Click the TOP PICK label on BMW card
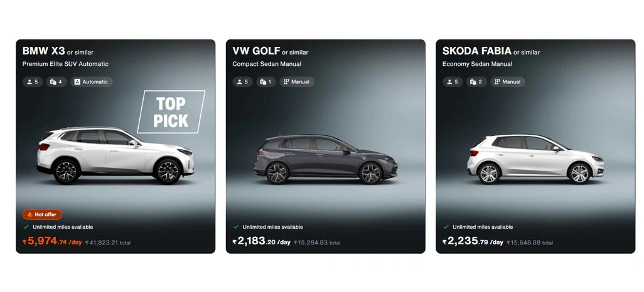Screen dimensions: 644x292 [x=171, y=112]
